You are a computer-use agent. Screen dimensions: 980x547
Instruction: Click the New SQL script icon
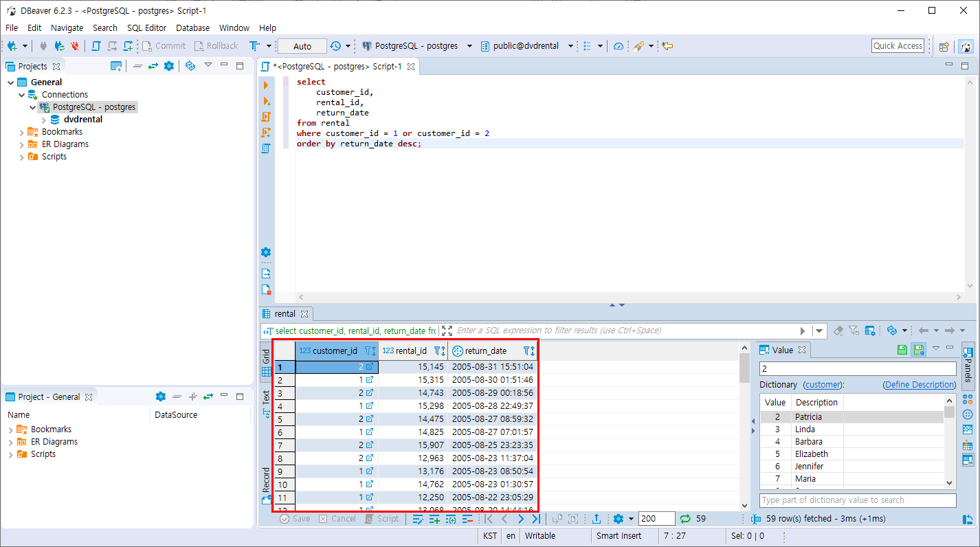[129, 46]
